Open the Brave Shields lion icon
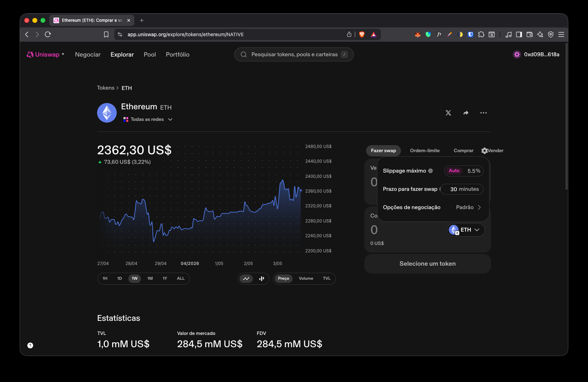This screenshot has width=588, height=382. point(362,34)
